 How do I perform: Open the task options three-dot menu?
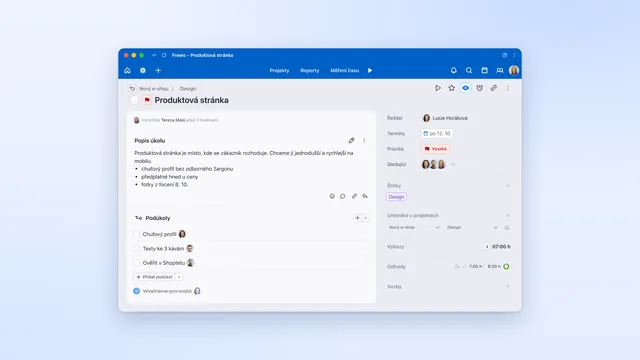pyautogui.click(x=507, y=88)
